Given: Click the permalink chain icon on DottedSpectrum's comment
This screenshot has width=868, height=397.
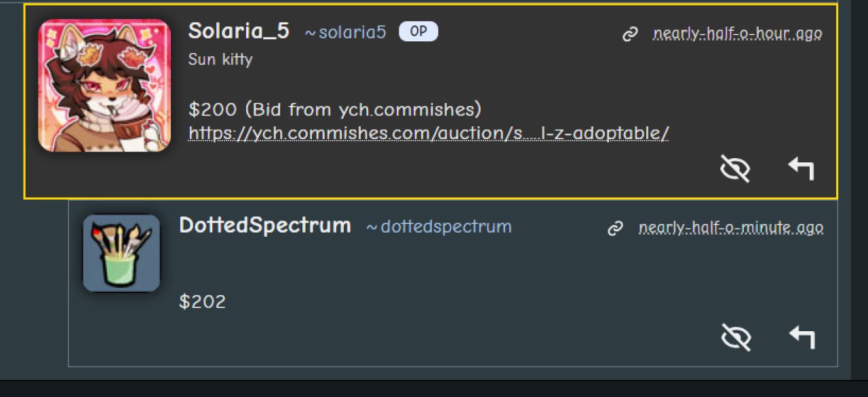Looking at the screenshot, I should [x=616, y=229].
